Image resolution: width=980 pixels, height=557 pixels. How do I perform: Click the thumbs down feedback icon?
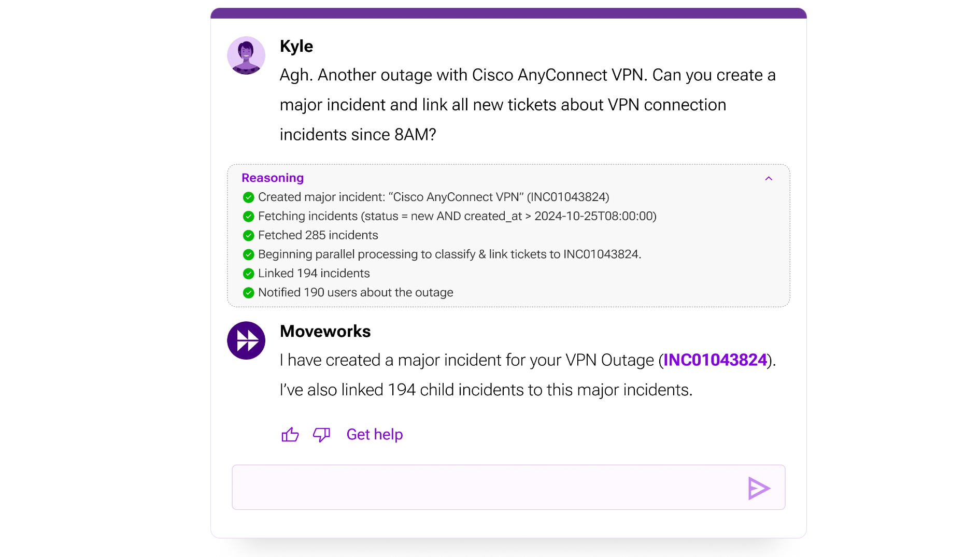321,434
